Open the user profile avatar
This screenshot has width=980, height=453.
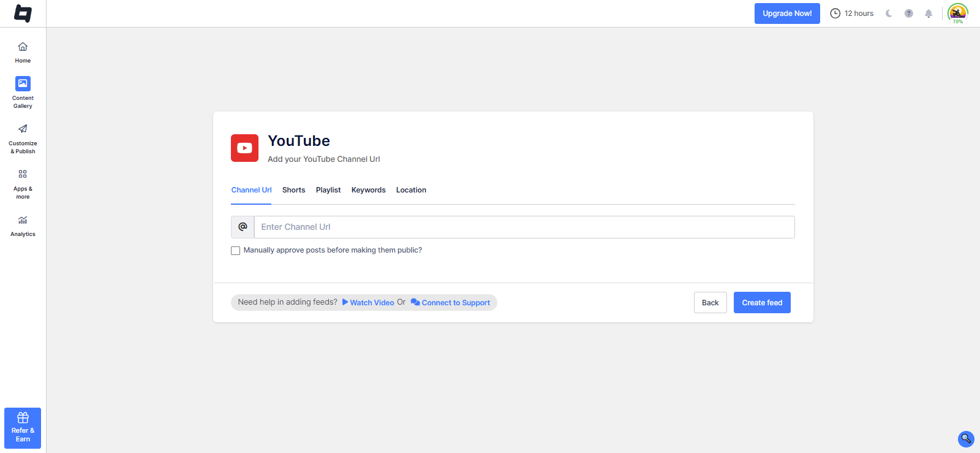point(958,13)
